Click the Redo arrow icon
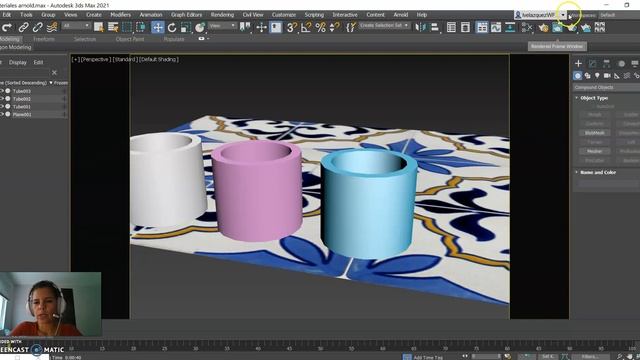 tap(7, 27)
